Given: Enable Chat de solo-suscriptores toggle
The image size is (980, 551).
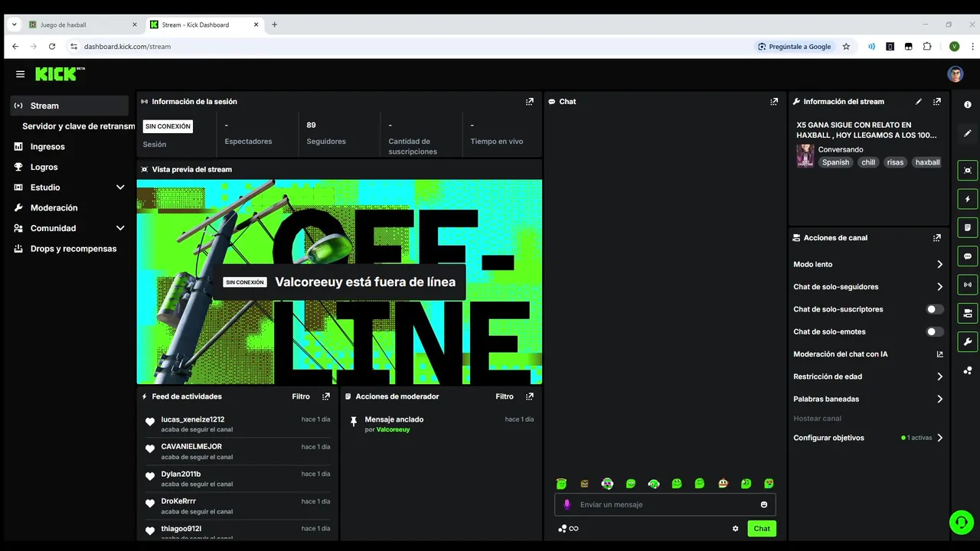Looking at the screenshot, I should [935, 309].
